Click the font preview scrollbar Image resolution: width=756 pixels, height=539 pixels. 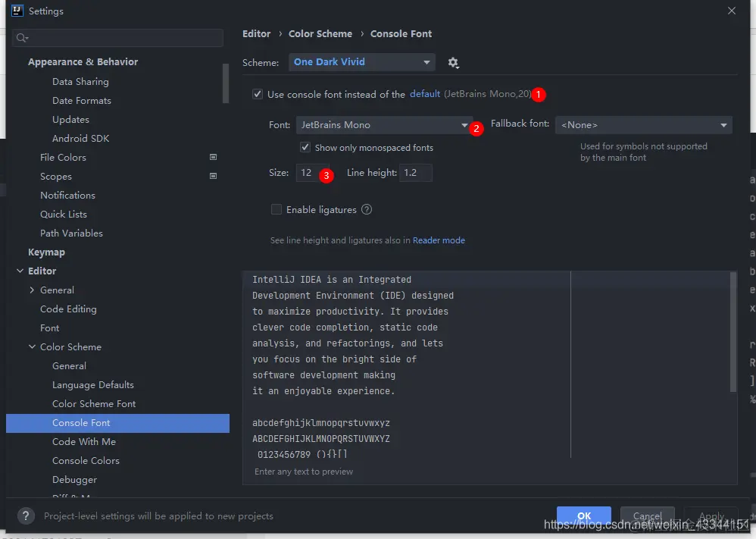point(733,332)
